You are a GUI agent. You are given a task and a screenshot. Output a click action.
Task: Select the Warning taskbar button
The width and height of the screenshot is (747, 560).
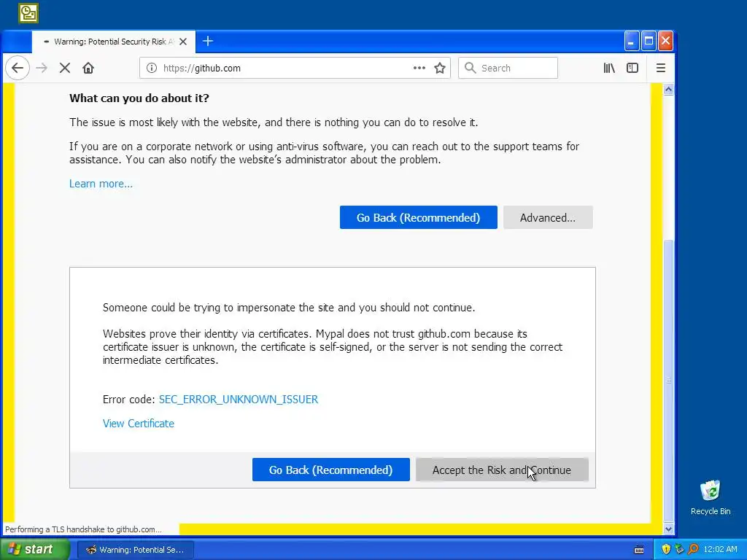coord(136,550)
